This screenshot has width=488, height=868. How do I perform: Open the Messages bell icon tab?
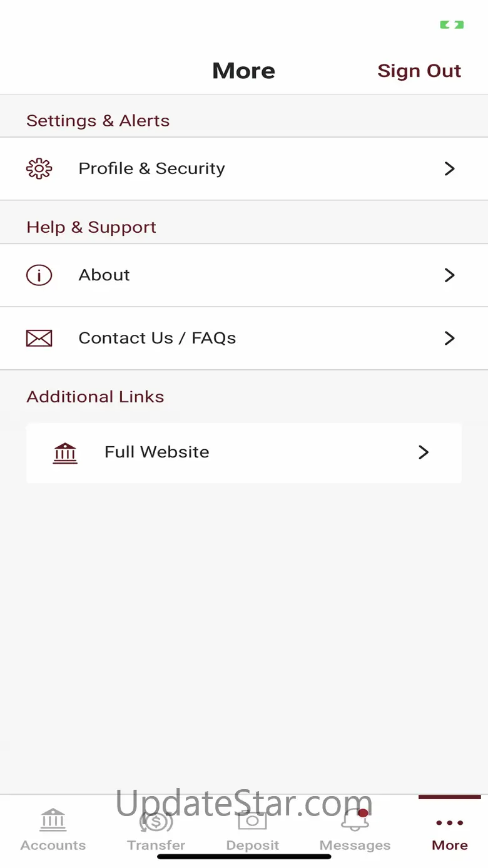355,820
